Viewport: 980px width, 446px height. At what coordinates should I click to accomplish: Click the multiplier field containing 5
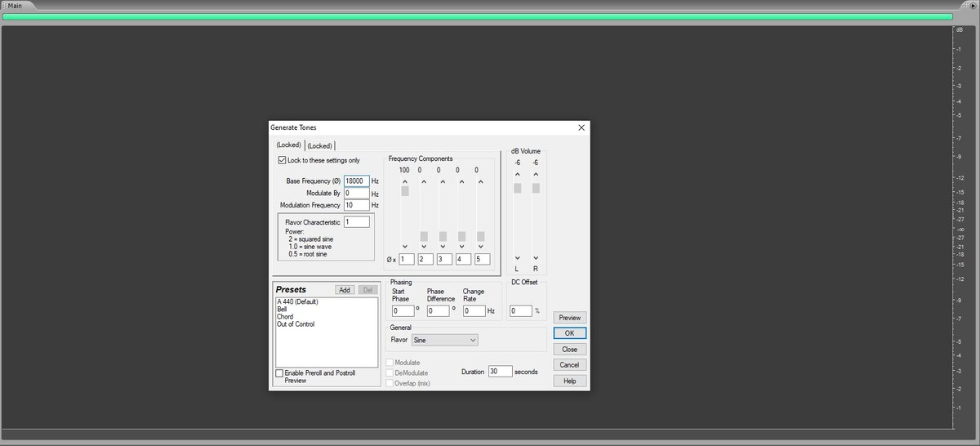pyautogui.click(x=482, y=260)
